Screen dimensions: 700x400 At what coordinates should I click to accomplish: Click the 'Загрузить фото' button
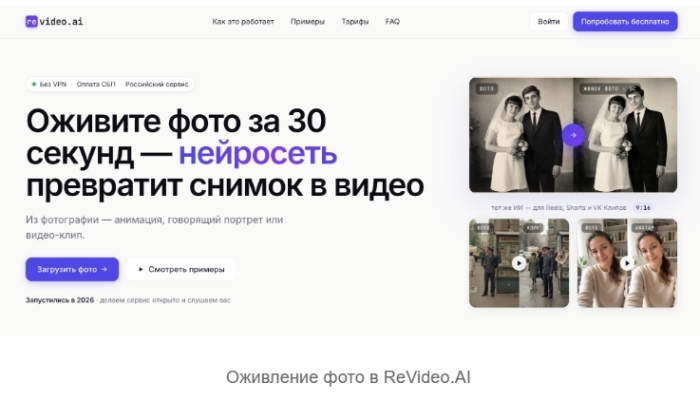click(x=72, y=269)
